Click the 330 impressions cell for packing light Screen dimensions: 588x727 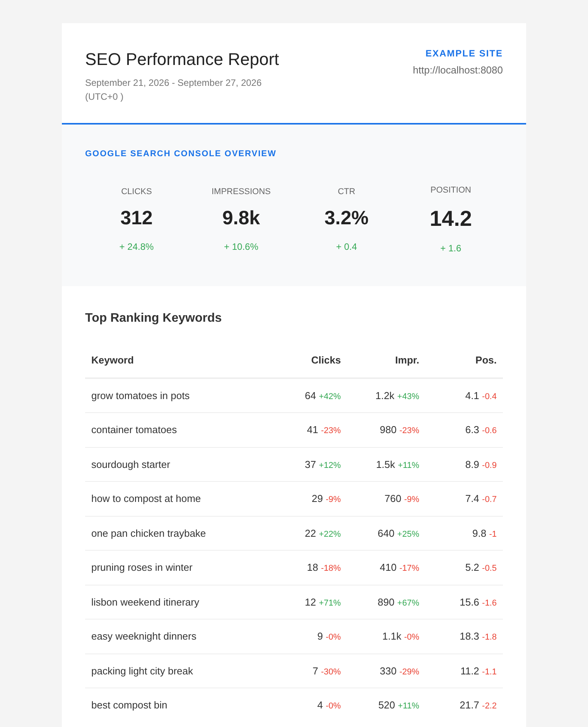point(400,671)
